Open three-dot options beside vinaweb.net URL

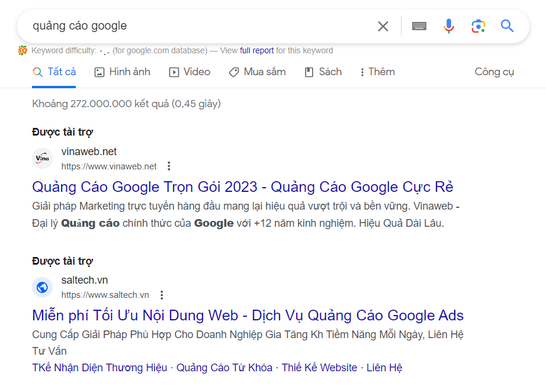click(x=169, y=166)
